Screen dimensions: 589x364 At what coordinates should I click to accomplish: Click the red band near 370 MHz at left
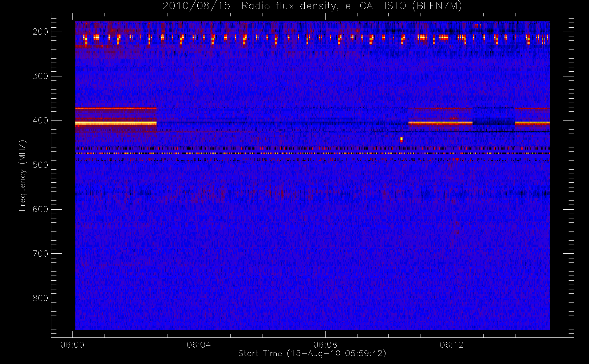pyautogui.click(x=116, y=108)
